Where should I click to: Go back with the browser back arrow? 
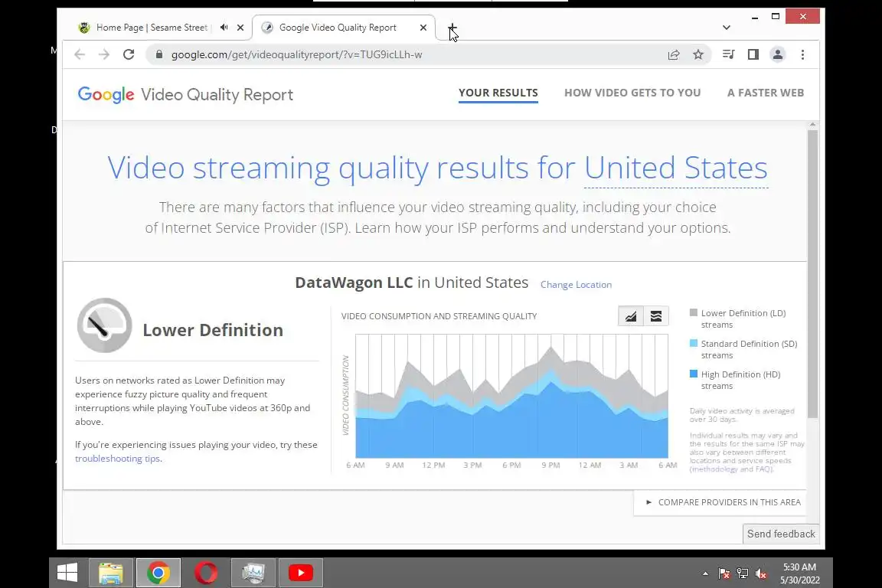click(80, 54)
